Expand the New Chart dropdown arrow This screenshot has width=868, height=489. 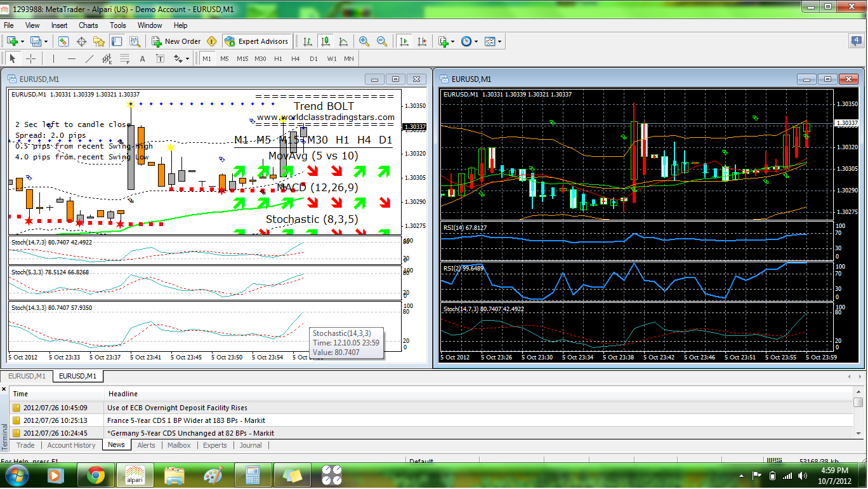pos(23,41)
